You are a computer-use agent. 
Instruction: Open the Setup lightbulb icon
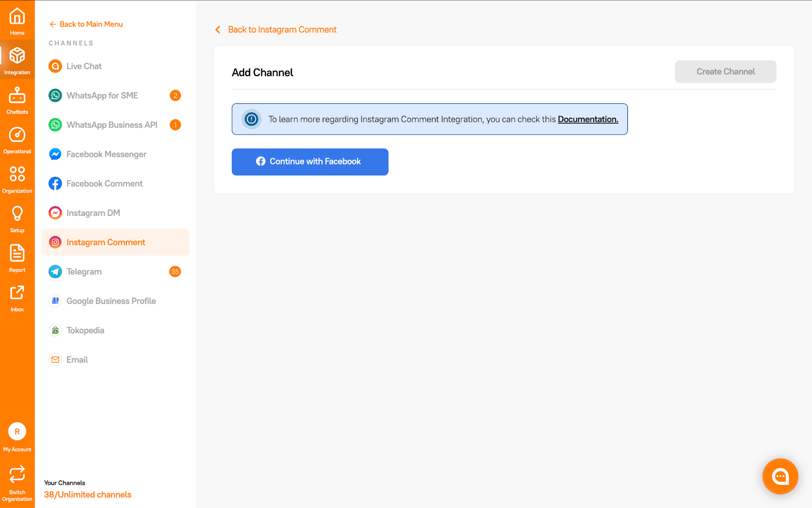pos(17,213)
